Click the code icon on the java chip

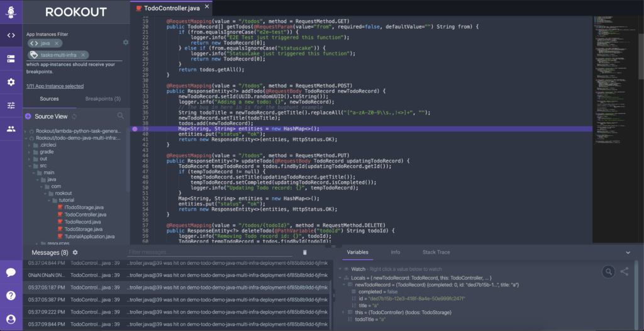point(34,43)
